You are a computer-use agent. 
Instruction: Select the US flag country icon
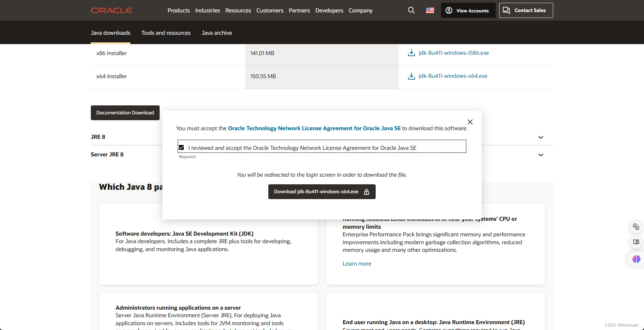(x=430, y=10)
